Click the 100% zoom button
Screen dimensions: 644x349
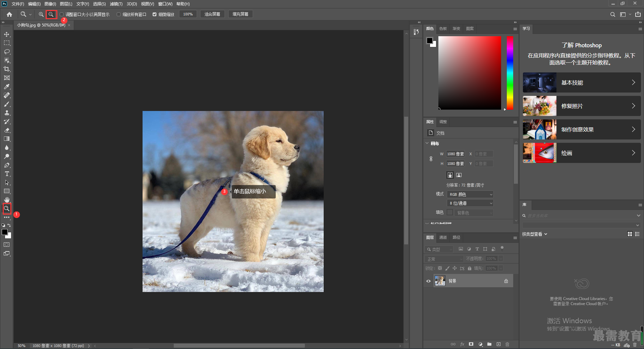188,14
